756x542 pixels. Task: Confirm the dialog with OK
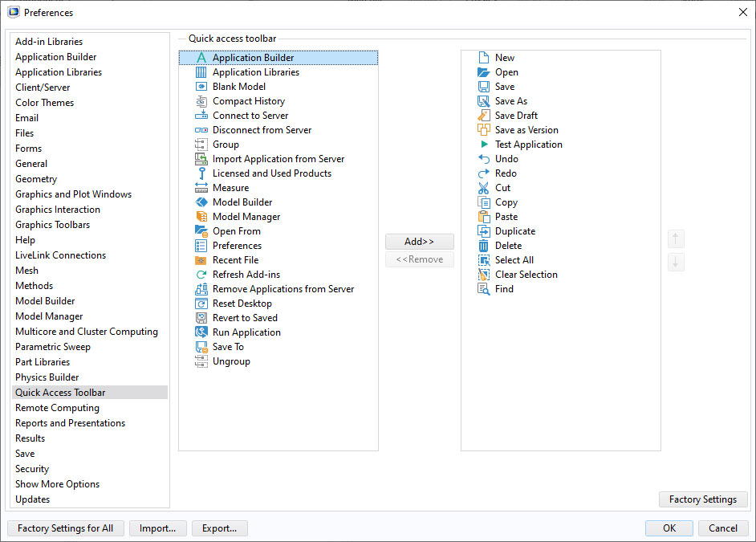669,528
